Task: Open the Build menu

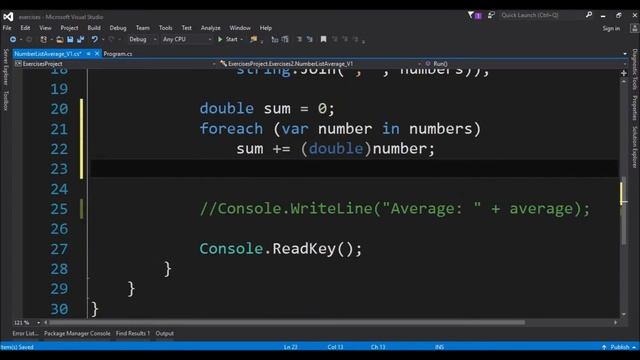Action: pos(94,28)
